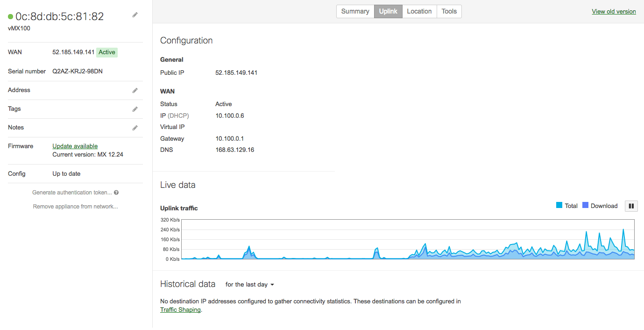The image size is (644, 330).
Task: Click Generate authentication token
Action: [x=72, y=193]
